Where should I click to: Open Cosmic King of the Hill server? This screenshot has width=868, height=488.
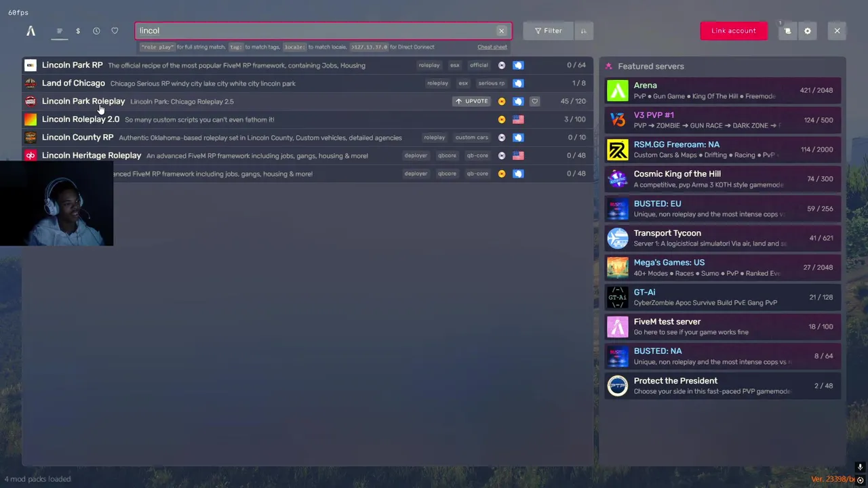tap(722, 179)
